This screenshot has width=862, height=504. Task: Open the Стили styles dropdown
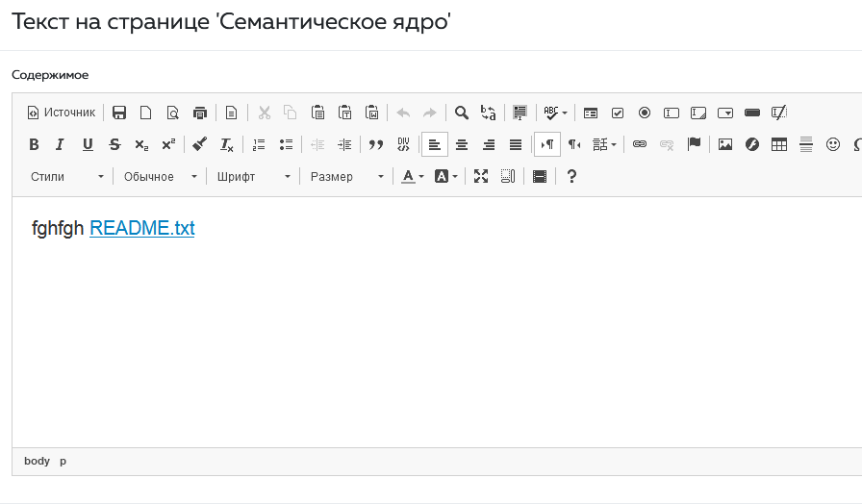[66, 176]
